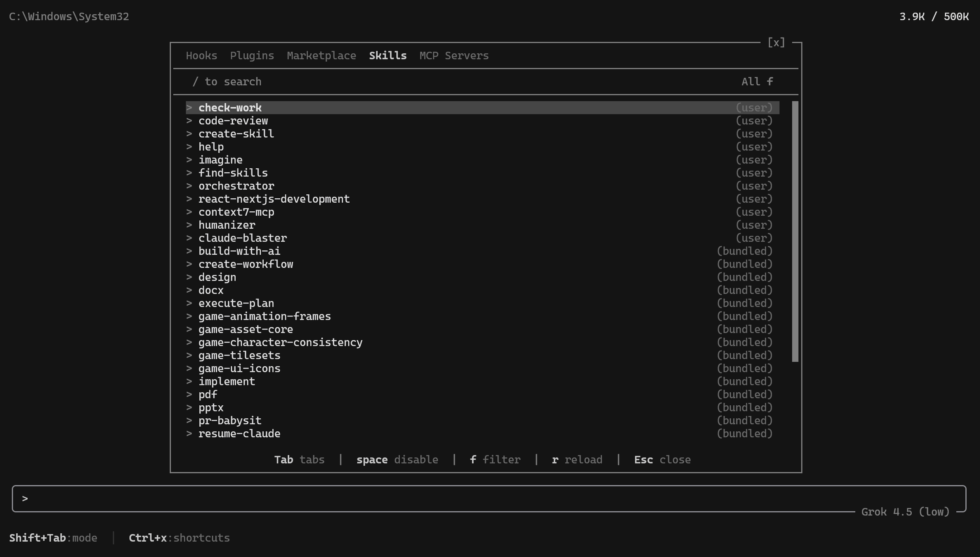Click the Tab tabs footer hint

[x=299, y=460]
